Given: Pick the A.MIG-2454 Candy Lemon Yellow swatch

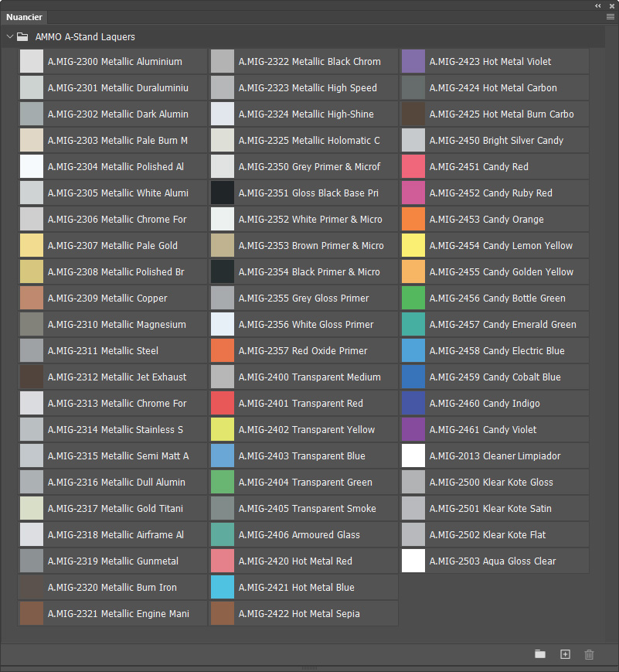Looking at the screenshot, I should [413, 245].
